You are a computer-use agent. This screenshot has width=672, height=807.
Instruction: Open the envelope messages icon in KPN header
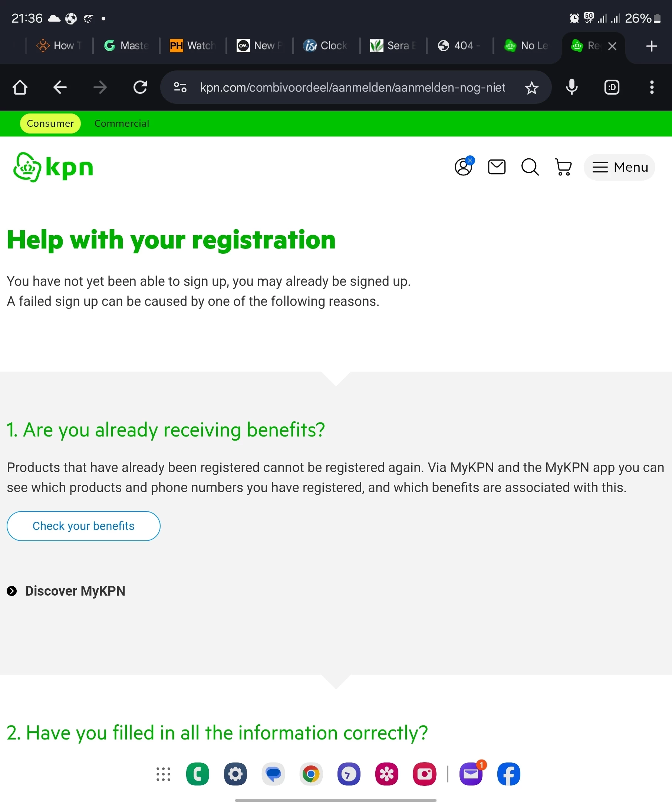(x=497, y=167)
